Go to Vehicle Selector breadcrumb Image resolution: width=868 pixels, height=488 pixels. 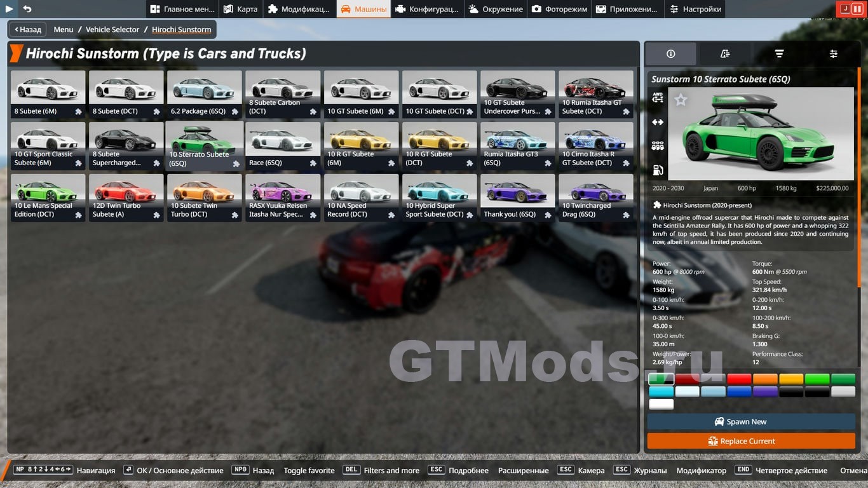tap(112, 29)
